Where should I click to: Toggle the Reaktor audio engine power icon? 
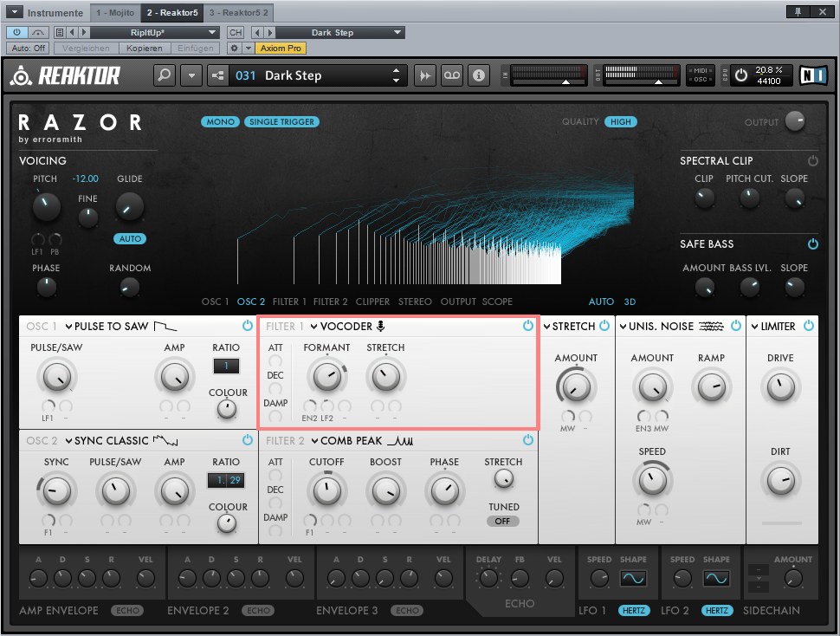(741, 75)
